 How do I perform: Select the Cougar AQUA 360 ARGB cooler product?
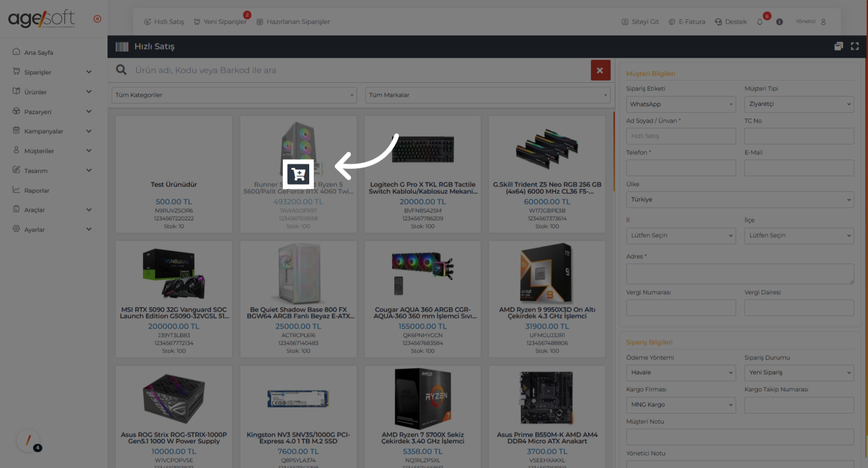tap(423, 299)
